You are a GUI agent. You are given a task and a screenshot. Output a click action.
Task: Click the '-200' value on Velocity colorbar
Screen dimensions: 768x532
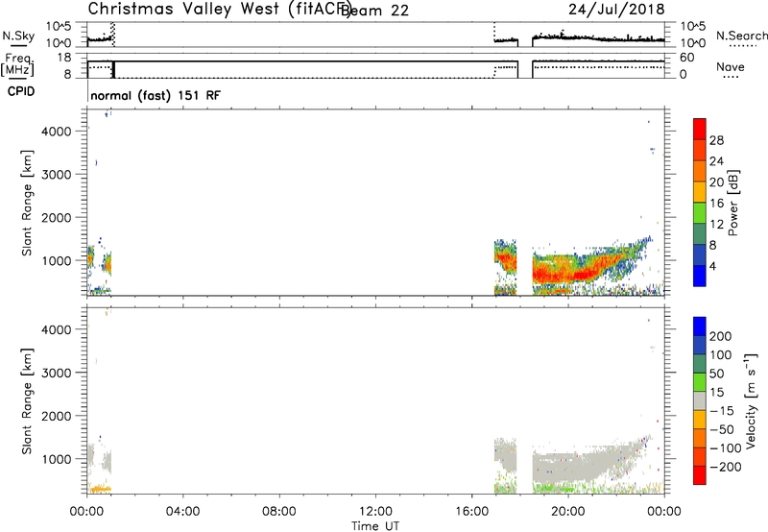pyautogui.click(x=726, y=467)
